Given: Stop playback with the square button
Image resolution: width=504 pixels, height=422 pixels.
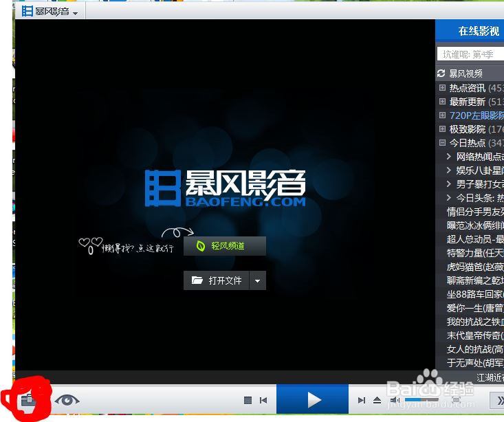Looking at the screenshot, I should coord(248,400).
